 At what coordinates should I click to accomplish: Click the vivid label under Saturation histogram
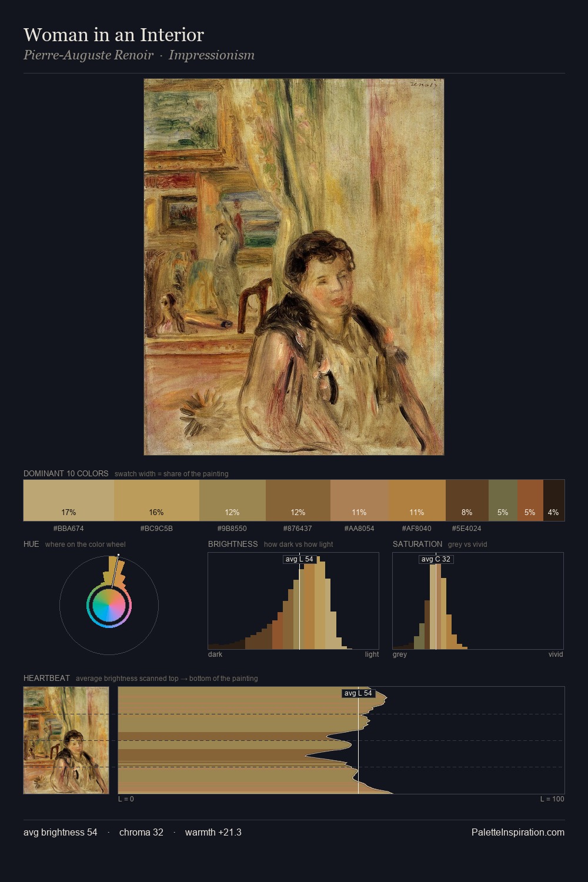click(556, 654)
